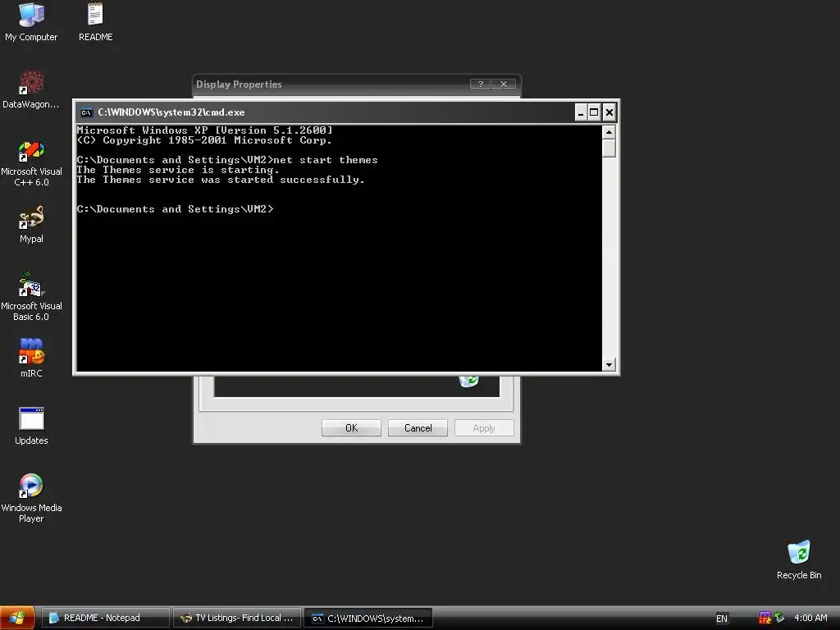This screenshot has width=840, height=630.
Task: Click the cmd scrollbar up arrow
Action: pyautogui.click(x=609, y=132)
